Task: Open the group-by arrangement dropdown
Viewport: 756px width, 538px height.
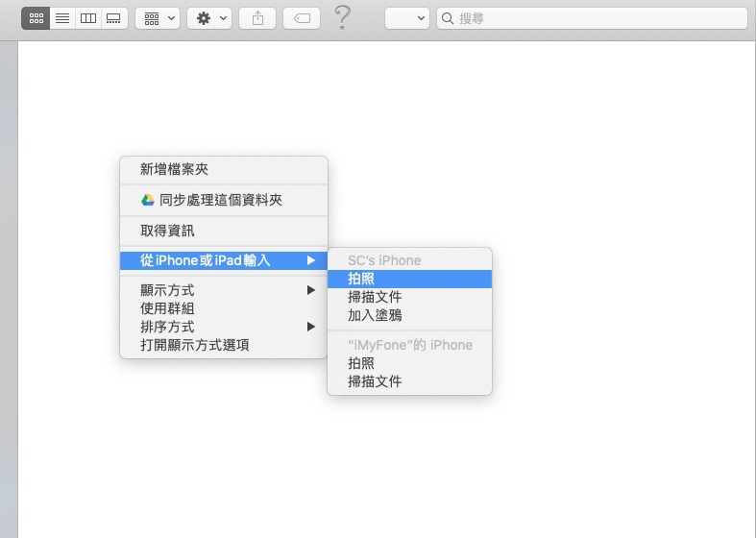Action: click(x=158, y=18)
